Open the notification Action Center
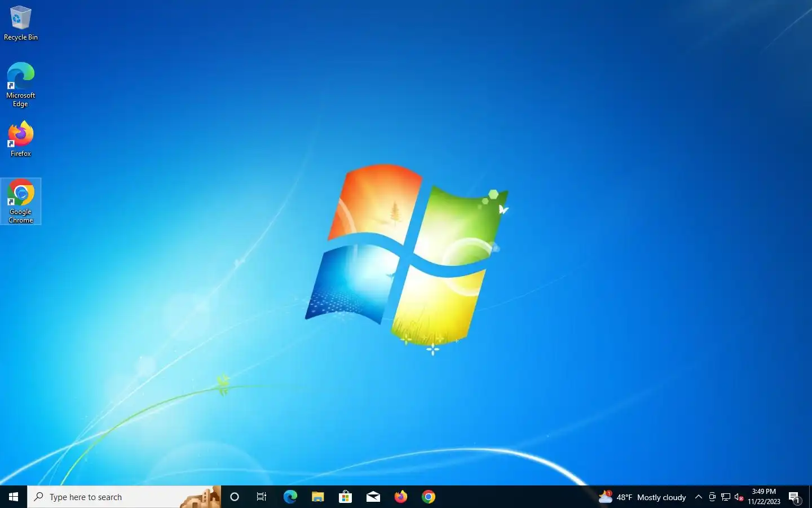Screen dimensions: 812x508 point(795,497)
